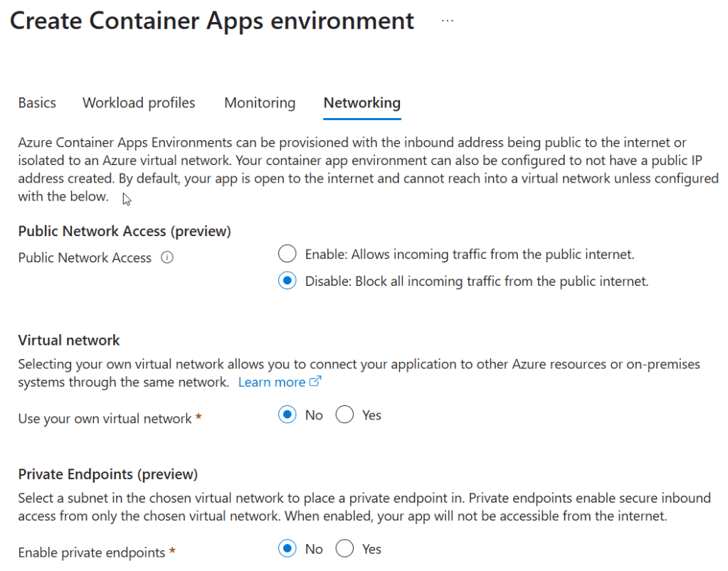Viewport: 728px width, 571px height.
Task: Disable all incoming traffic from public internet
Action: pyautogui.click(x=287, y=280)
